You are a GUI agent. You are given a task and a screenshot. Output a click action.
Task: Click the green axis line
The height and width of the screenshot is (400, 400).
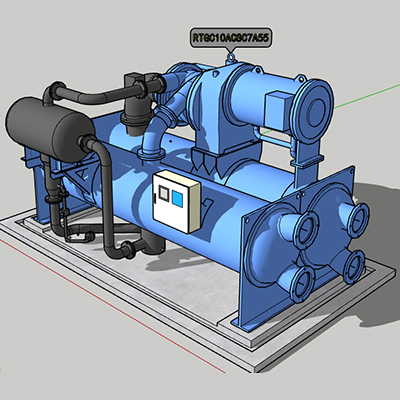[367, 96]
